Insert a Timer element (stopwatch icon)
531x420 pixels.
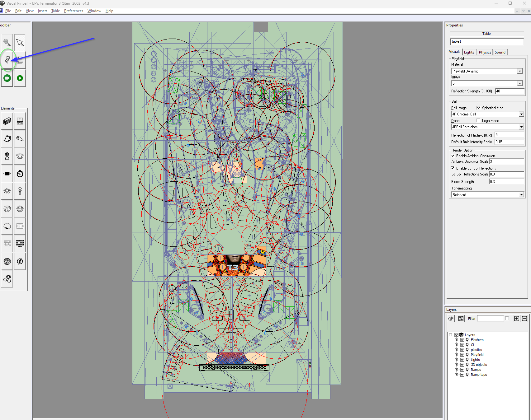[20, 174]
